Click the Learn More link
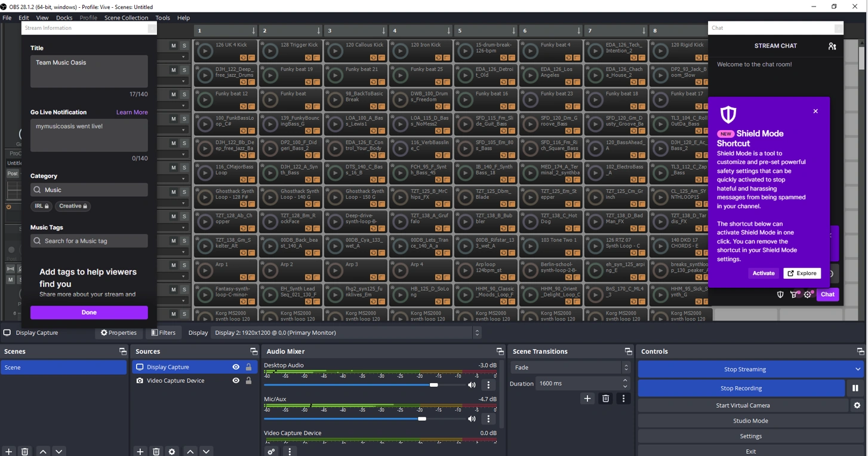The image size is (868, 456). point(132,112)
